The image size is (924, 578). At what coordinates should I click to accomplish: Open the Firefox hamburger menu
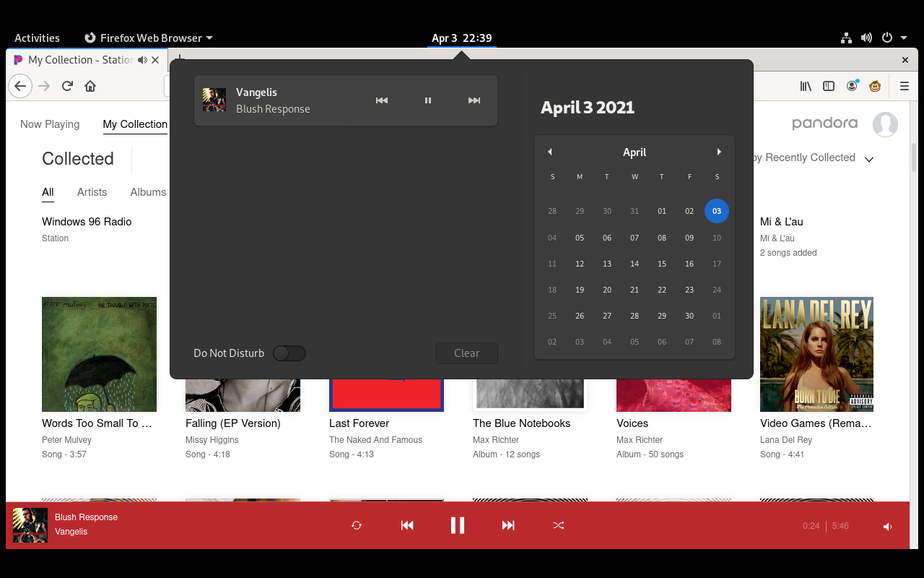pyautogui.click(x=905, y=86)
